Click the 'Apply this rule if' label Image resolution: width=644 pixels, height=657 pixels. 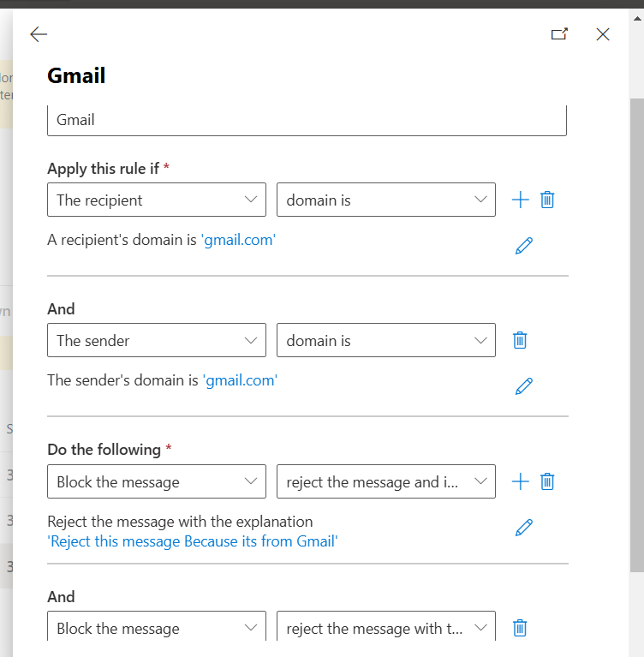[x=103, y=169]
